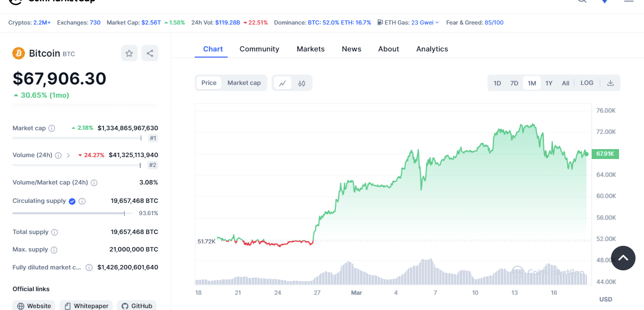Viewport: 644px width, 310px height.
Task: Show info tooltip for Total supply
Action: 54,232
